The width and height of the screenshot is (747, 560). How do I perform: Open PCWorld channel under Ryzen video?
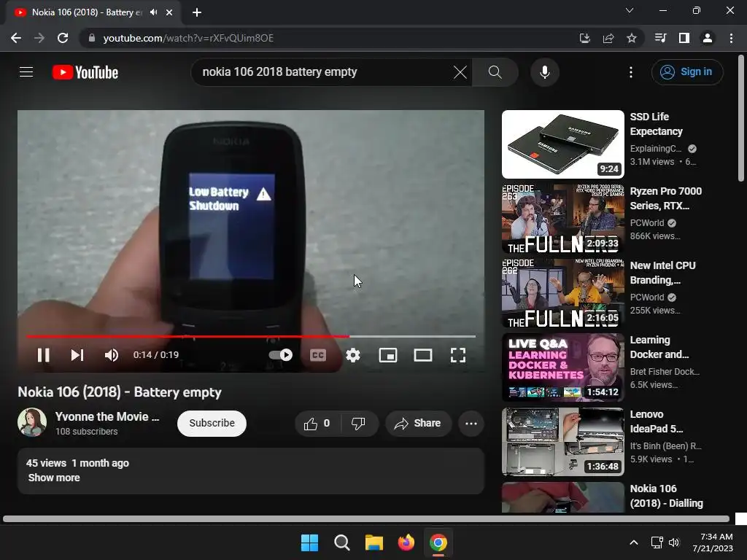[x=647, y=223]
